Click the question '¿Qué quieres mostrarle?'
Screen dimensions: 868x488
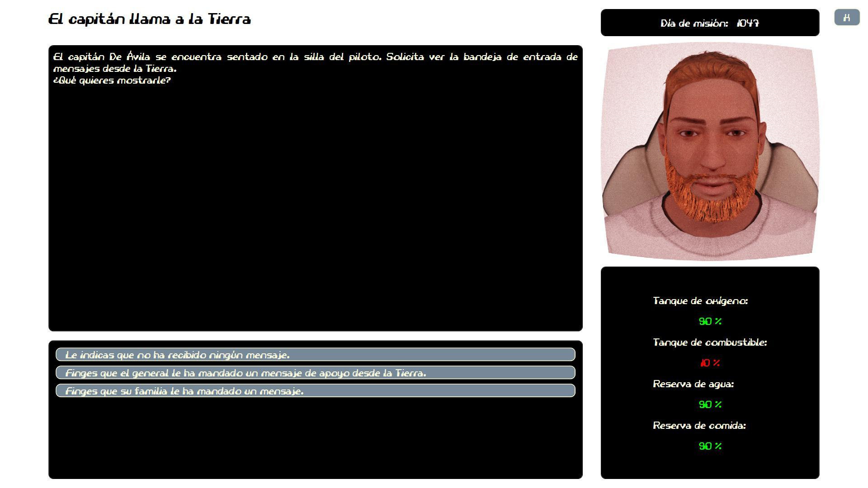click(112, 80)
